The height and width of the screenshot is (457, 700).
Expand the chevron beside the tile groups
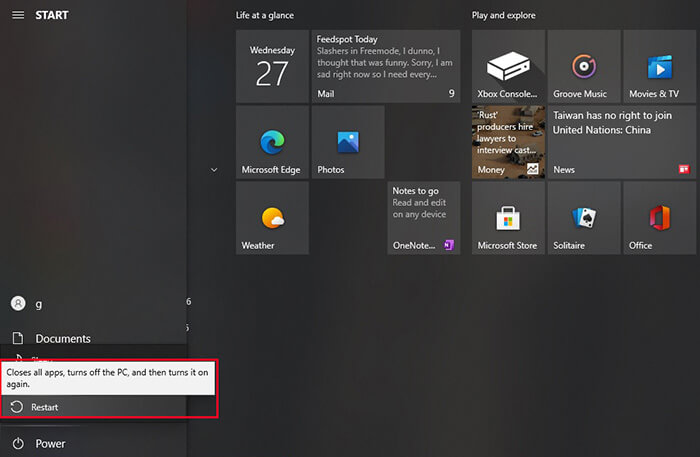click(x=214, y=170)
